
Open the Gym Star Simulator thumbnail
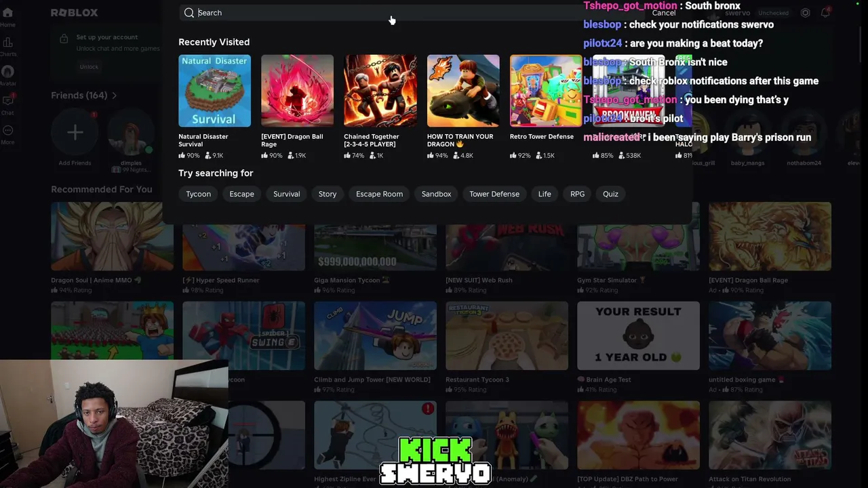coord(638,237)
